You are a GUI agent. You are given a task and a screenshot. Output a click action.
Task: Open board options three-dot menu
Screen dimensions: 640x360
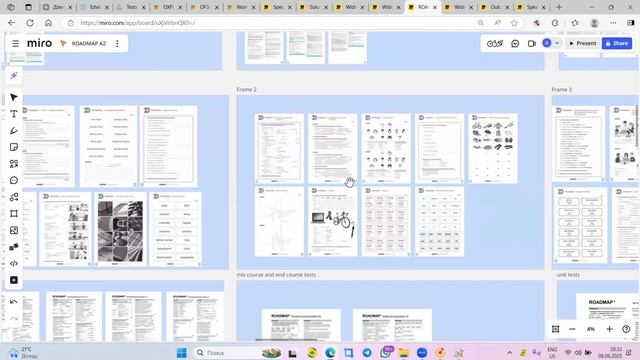click(x=117, y=43)
